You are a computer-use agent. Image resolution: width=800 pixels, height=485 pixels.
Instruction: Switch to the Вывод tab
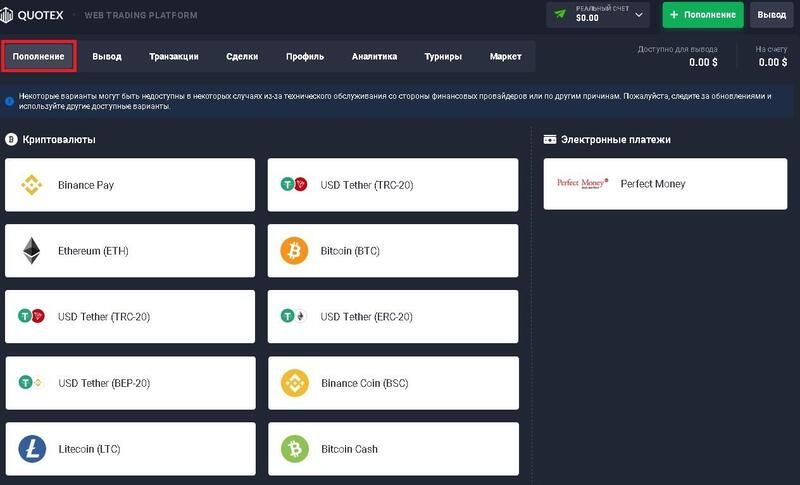107,56
